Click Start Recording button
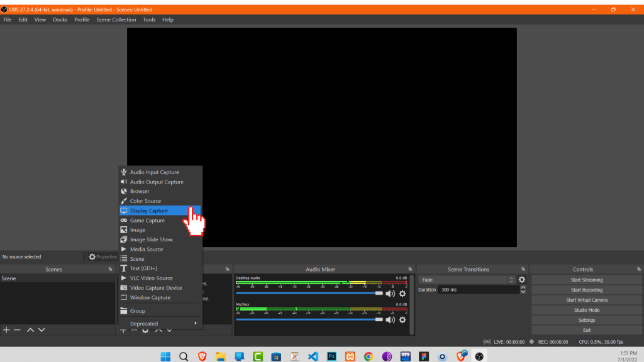Image resolution: width=644 pixels, height=362 pixels. pyautogui.click(x=587, y=290)
